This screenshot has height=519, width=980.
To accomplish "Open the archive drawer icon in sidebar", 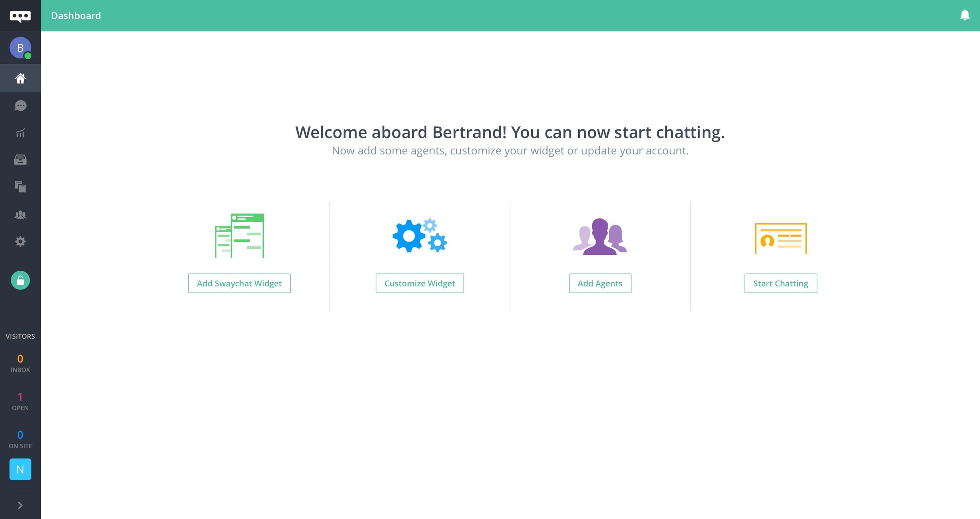I will point(20,160).
